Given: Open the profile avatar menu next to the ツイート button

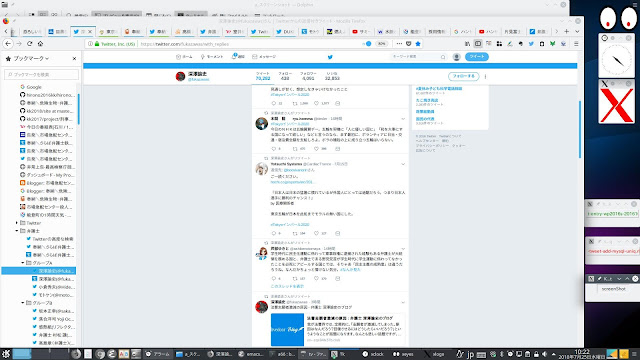Looking at the screenshot, I should pos(457,57).
